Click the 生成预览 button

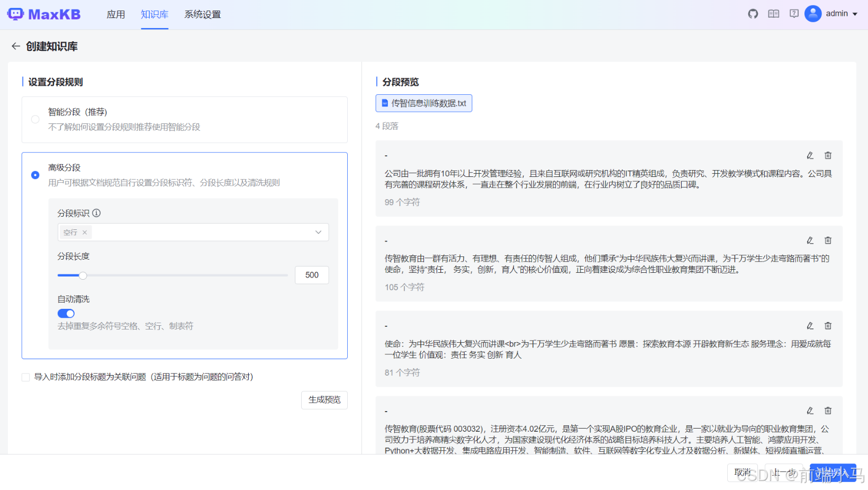pyautogui.click(x=324, y=400)
